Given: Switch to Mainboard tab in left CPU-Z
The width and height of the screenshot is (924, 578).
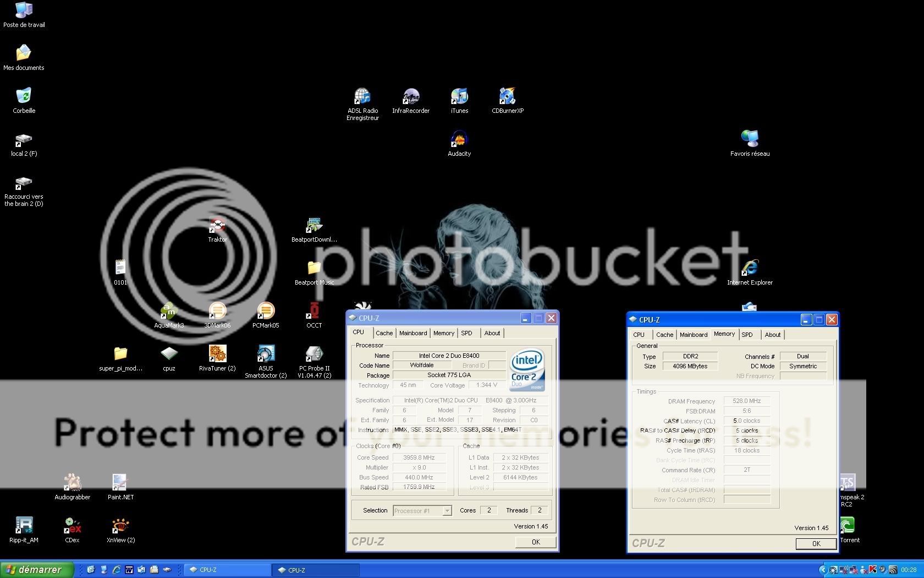Looking at the screenshot, I should [413, 333].
